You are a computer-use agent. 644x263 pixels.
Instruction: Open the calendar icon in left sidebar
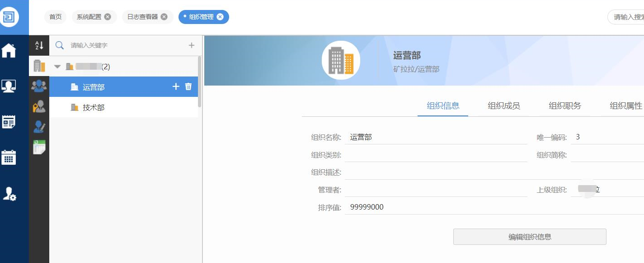coord(9,157)
